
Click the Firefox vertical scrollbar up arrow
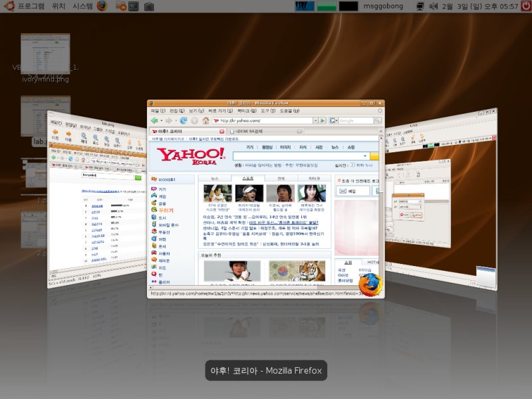click(x=381, y=138)
